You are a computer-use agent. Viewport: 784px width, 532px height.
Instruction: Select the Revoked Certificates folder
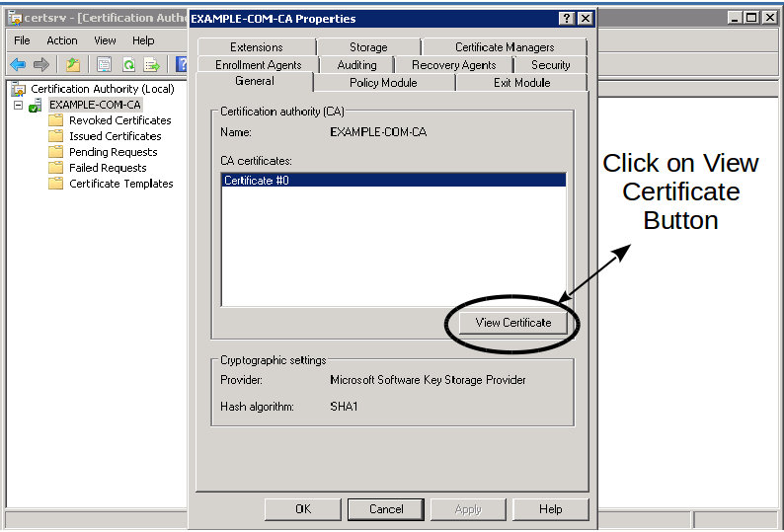click(x=119, y=120)
